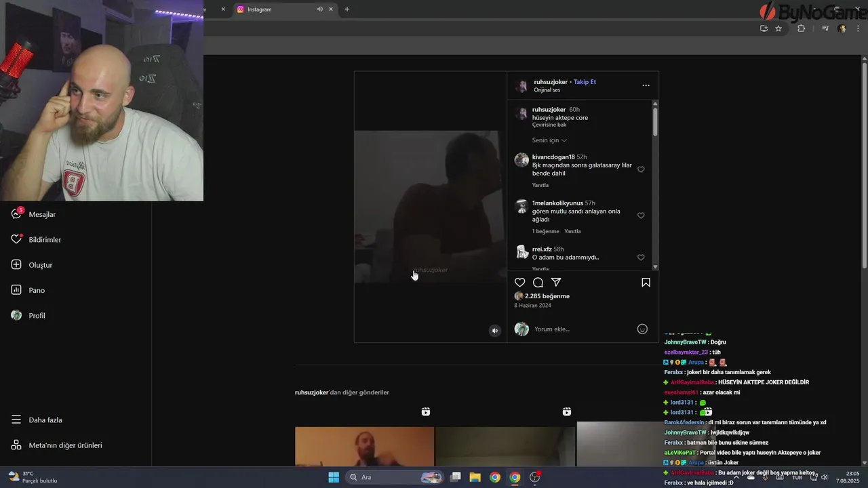Click ruhsuzjoker avatar beside the caption
This screenshot has width=868, height=488.
(x=521, y=113)
